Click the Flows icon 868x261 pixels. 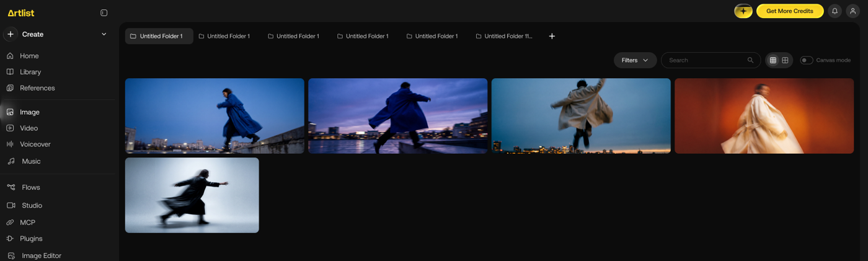tap(11, 187)
